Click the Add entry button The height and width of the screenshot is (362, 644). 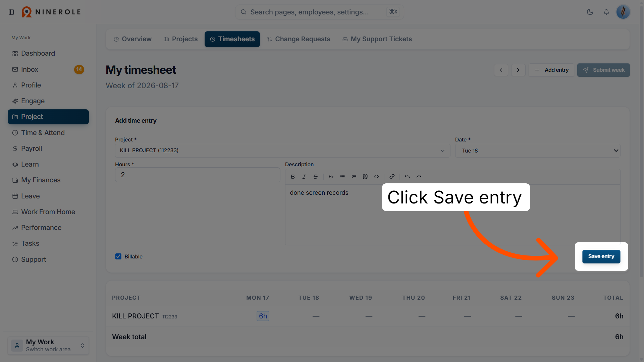click(x=551, y=70)
